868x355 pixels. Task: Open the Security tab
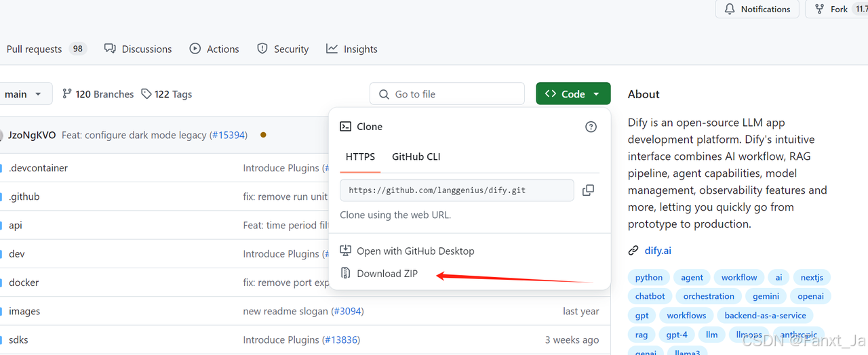(x=283, y=49)
